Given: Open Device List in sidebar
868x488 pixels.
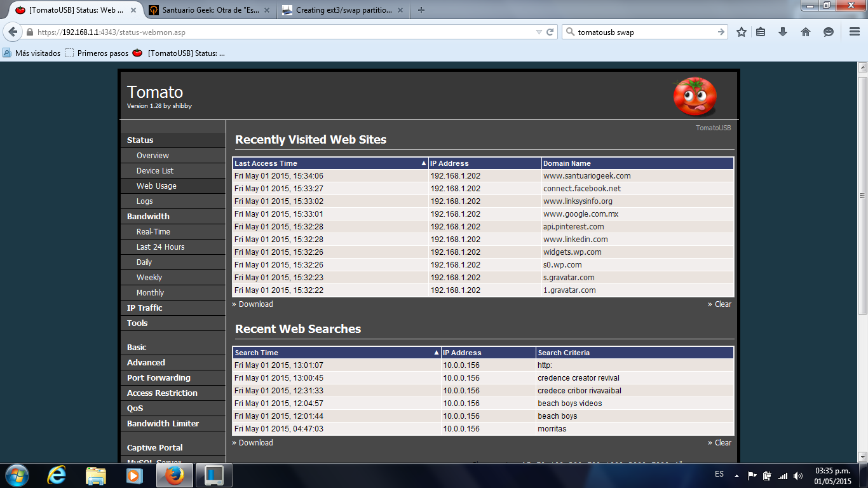Looking at the screenshot, I should (155, 171).
